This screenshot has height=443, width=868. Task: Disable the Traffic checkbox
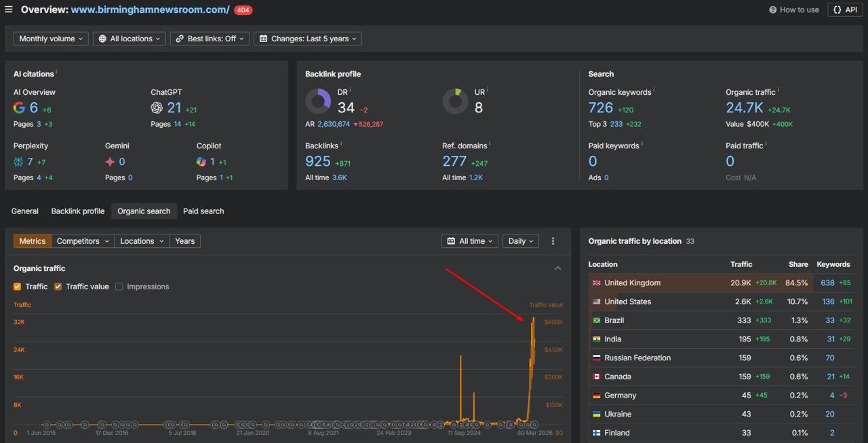[x=17, y=287]
